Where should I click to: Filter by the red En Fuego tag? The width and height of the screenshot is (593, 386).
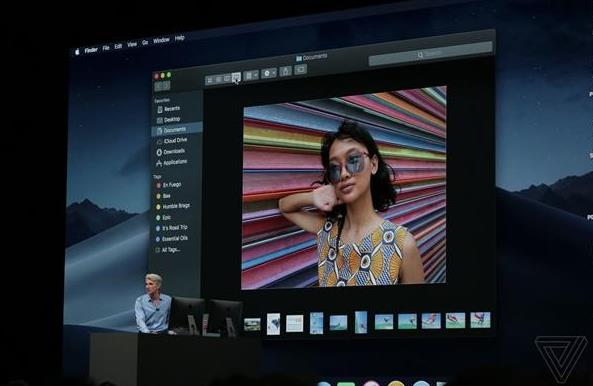[x=169, y=185]
